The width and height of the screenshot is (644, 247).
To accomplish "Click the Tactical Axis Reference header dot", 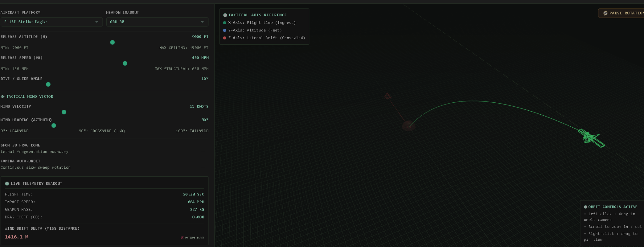I will [225, 15].
